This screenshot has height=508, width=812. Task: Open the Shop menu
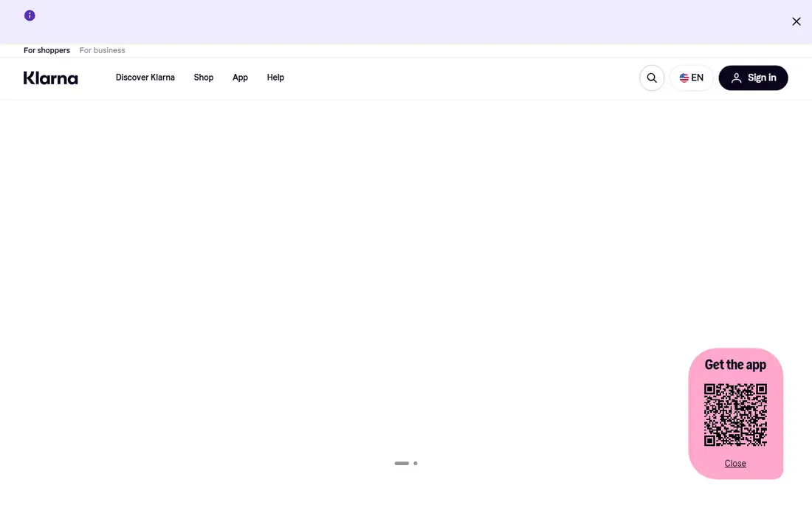(204, 77)
